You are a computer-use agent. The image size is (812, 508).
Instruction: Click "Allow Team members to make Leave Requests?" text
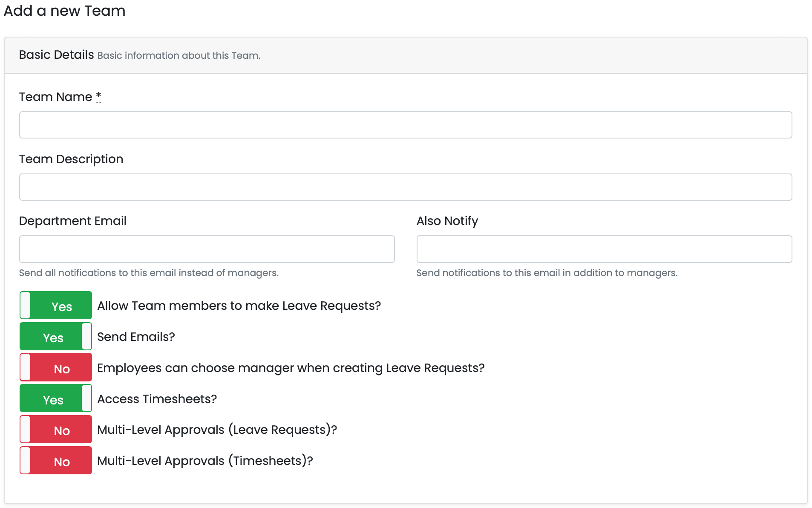[x=239, y=306]
